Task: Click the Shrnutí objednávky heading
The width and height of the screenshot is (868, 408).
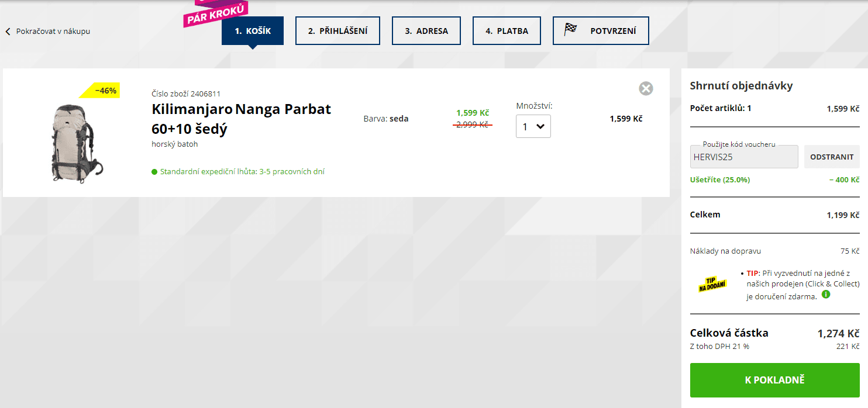Action: click(x=741, y=86)
